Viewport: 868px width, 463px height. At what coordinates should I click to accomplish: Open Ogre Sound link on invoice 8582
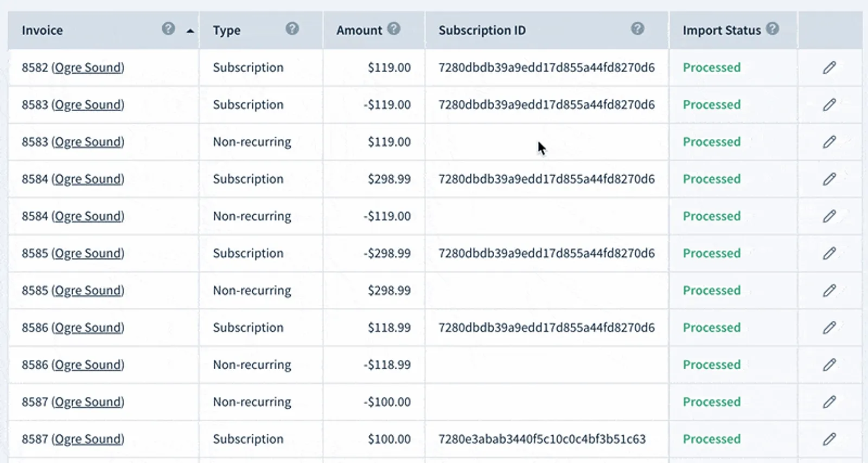(x=88, y=68)
